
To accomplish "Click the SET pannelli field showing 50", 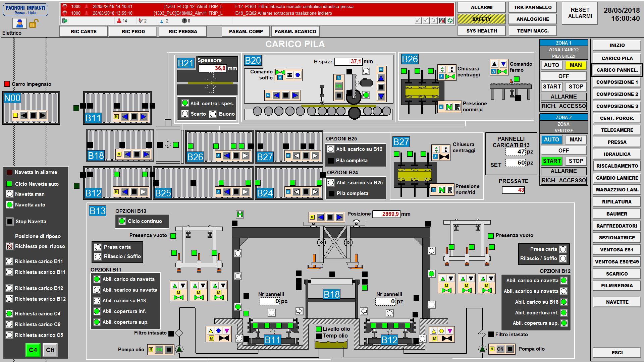I will [516, 163].
